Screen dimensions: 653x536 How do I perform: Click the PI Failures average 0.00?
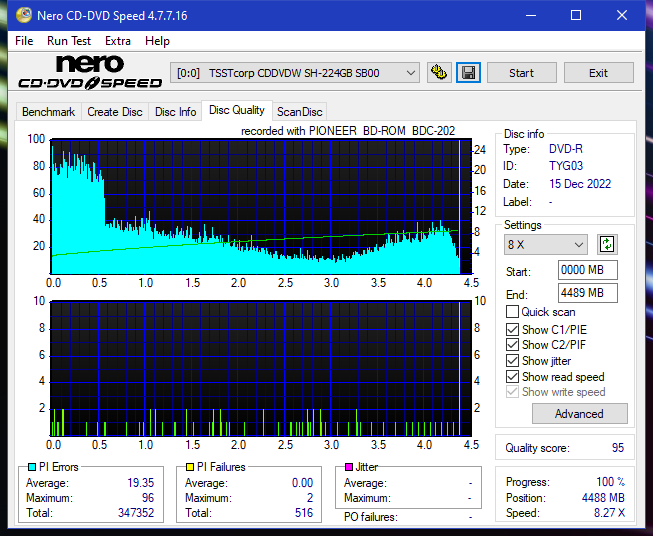[302, 483]
